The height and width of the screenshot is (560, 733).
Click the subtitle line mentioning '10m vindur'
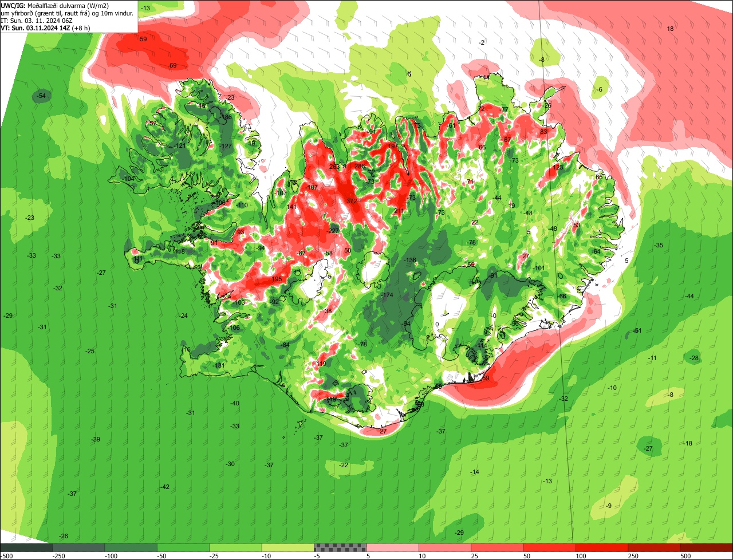68,13
